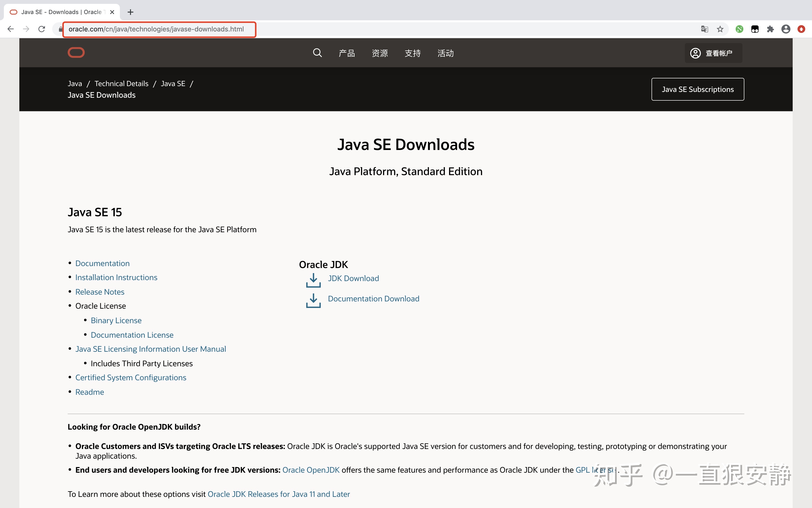
Task: Click the Technical Details breadcrumb
Action: 122,84
